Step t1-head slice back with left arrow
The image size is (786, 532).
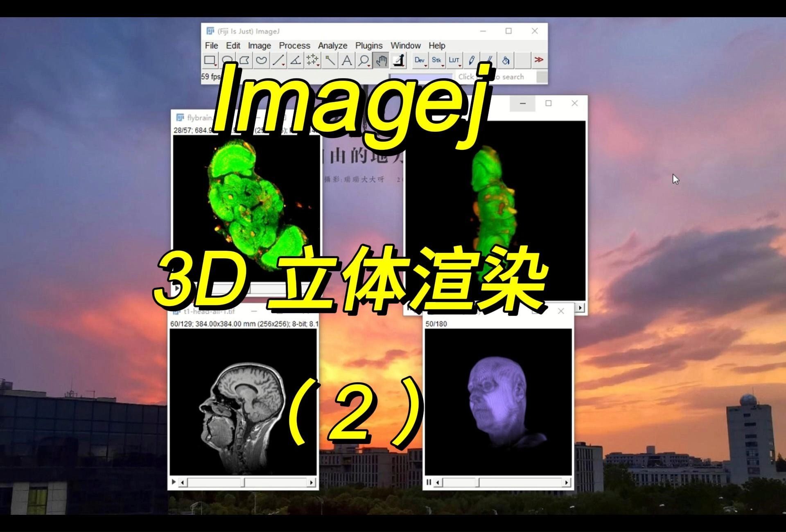183,482
